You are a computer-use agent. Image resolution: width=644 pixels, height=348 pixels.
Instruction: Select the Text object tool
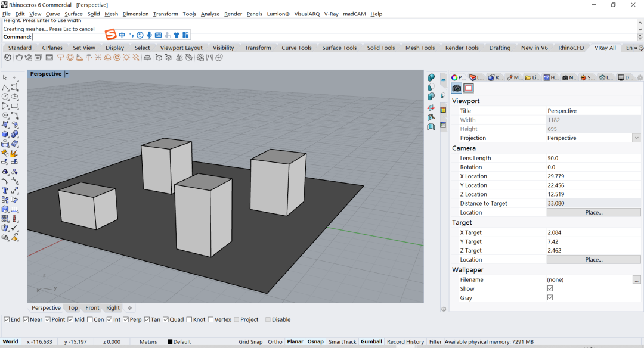click(5, 191)
